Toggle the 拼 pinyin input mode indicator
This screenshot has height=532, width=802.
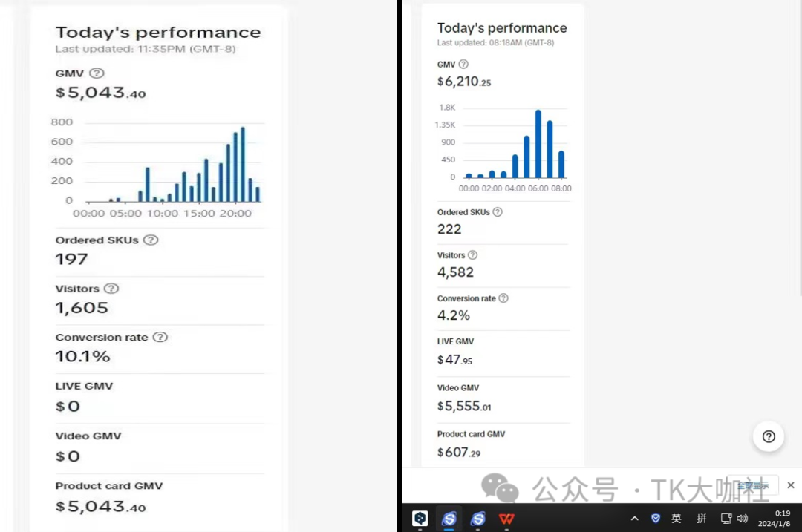[x=701, y=518]
